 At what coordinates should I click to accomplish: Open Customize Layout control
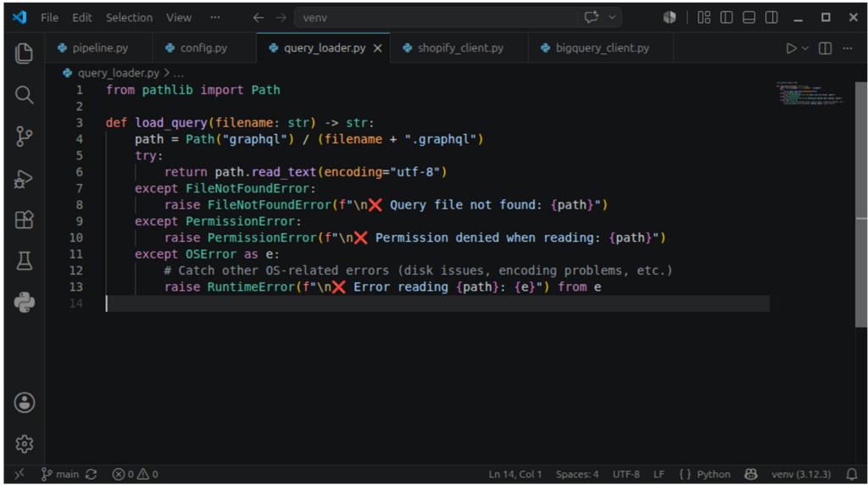[x=704, y=18]
